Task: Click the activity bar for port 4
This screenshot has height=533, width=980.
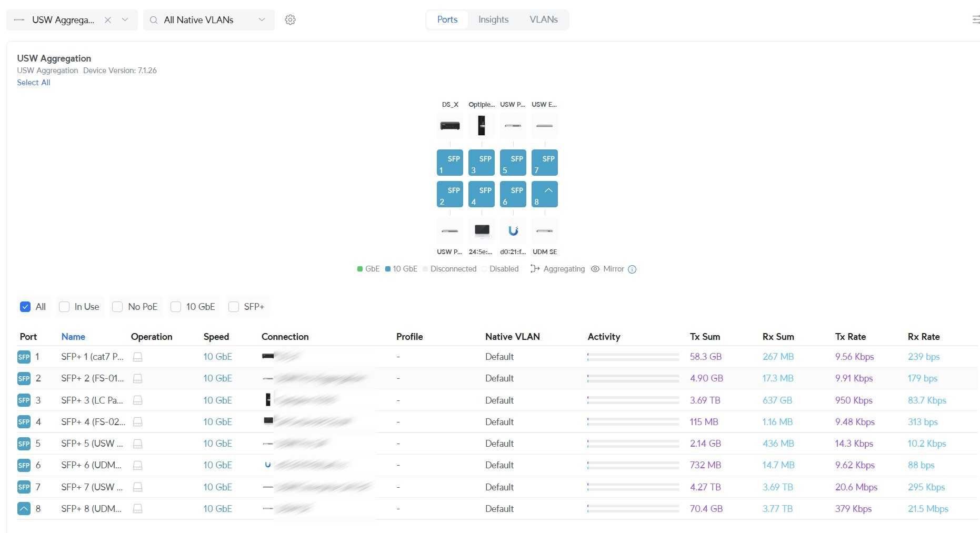Action: point(633,422)
